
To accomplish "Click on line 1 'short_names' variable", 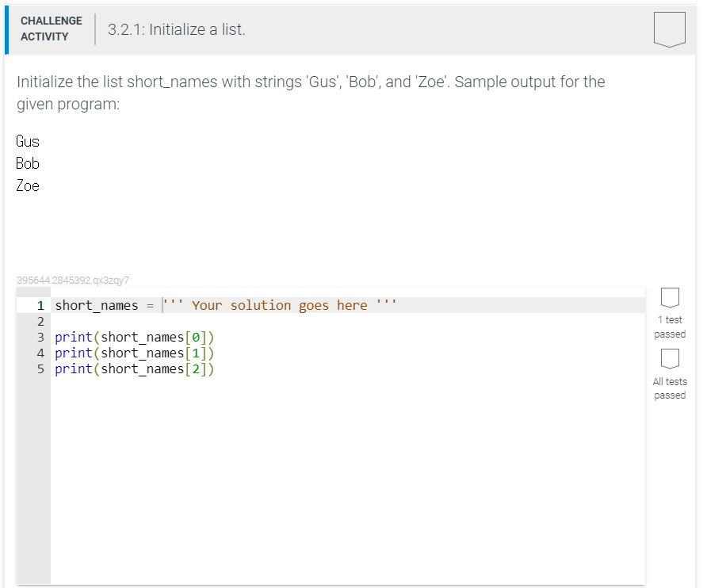I will coord(97,305).
